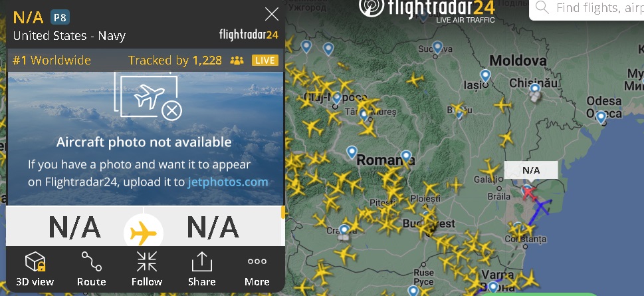Click the Chișinău airport pin
The height and width of the screenshot is (296, 644).
pos(534,90)
